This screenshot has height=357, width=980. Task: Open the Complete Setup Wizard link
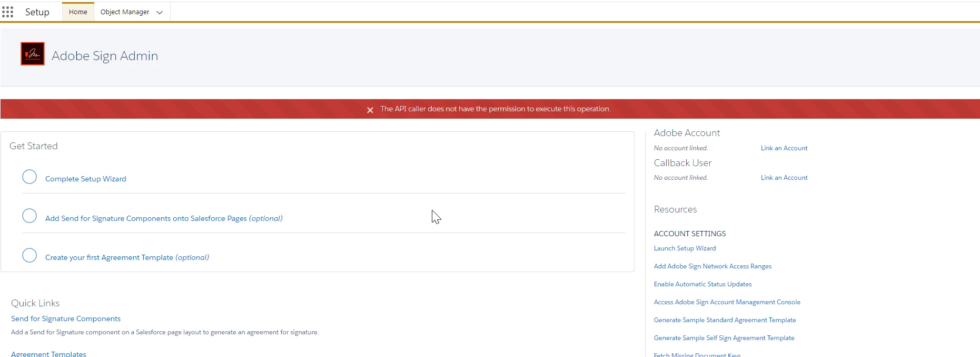point(86,179)
